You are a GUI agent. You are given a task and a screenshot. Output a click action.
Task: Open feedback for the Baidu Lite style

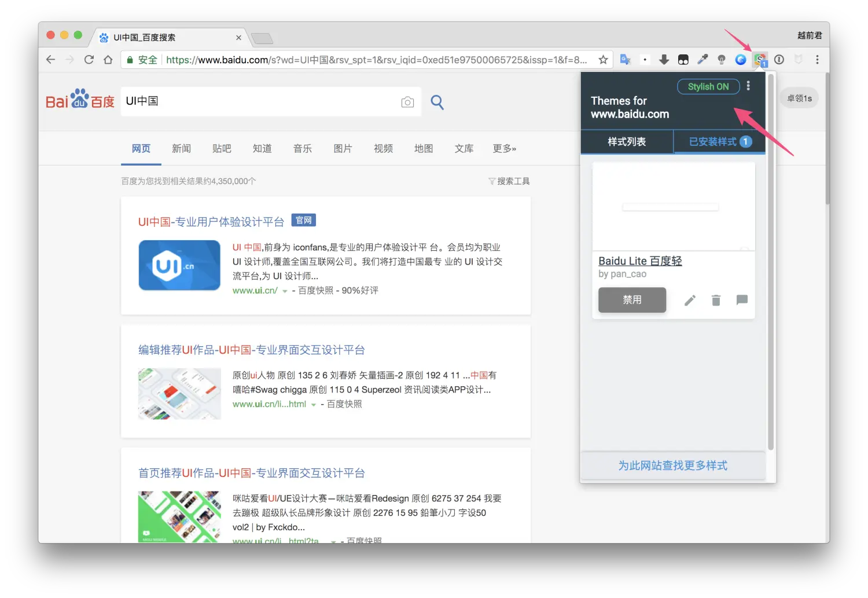pos(742,300)
